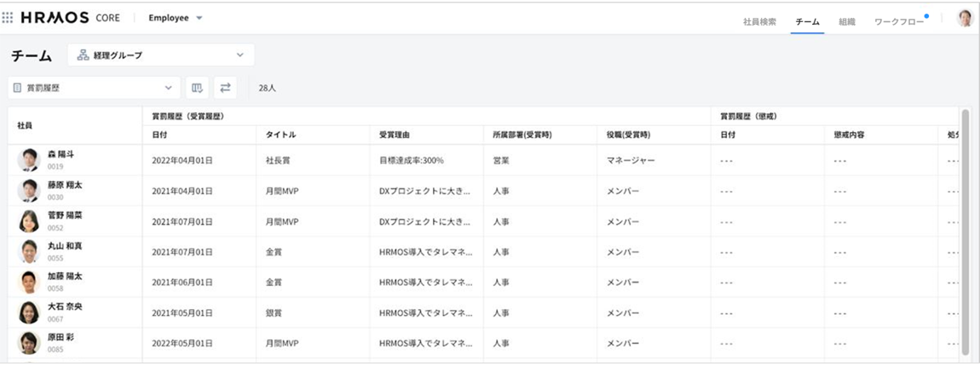Open employee 藤原 翔太's name link
Viewport: 980px width, 366px height.
pos(65,185)
